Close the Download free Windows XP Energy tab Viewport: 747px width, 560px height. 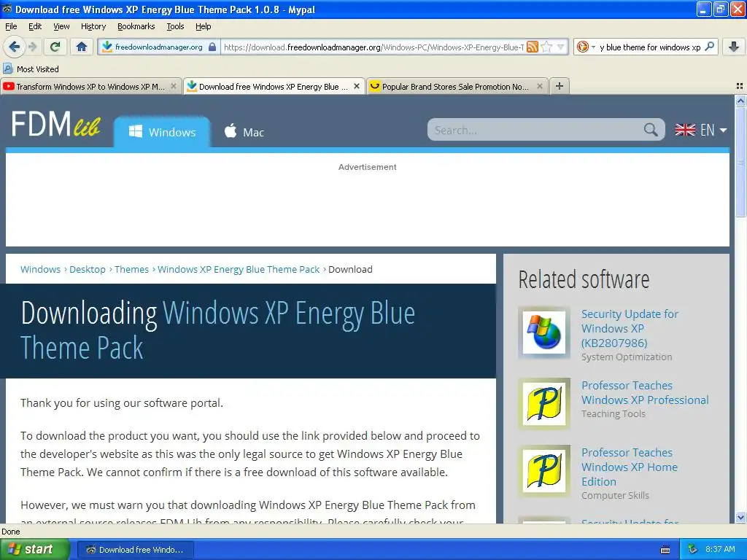tap(356, 86)
